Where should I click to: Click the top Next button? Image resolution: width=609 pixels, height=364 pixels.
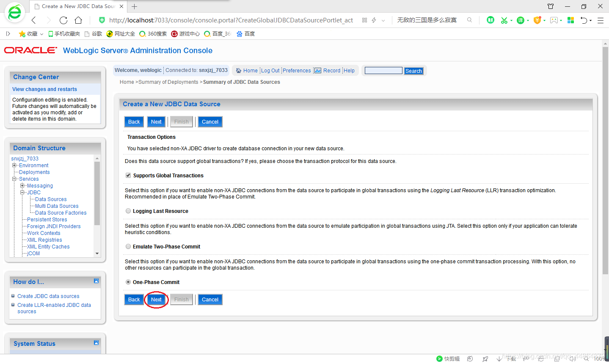pyautogui.click(x=156, y=122)
